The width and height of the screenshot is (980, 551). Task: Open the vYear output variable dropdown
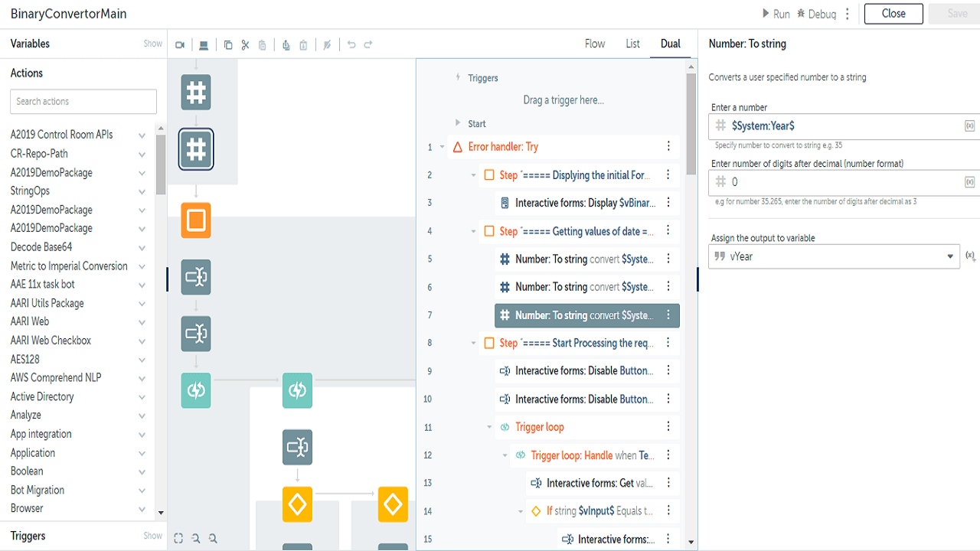click(x=951, y=257)
